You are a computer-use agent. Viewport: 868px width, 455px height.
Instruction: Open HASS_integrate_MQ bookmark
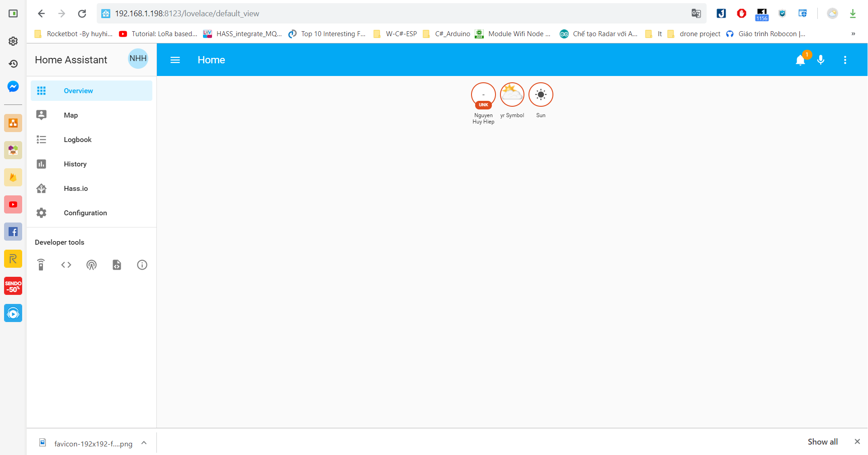(243, 34)
